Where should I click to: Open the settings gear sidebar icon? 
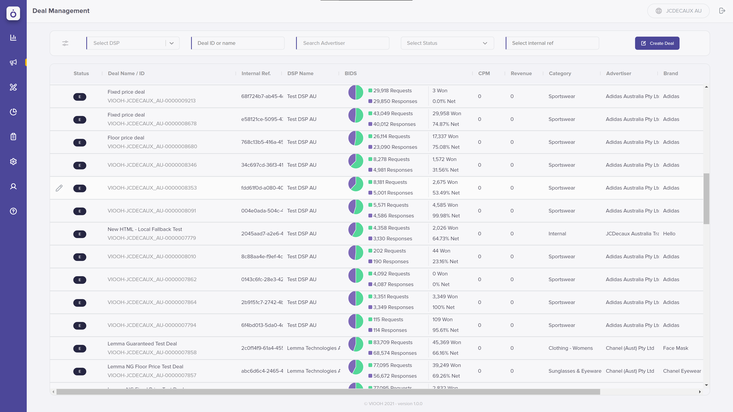(13, 161)
